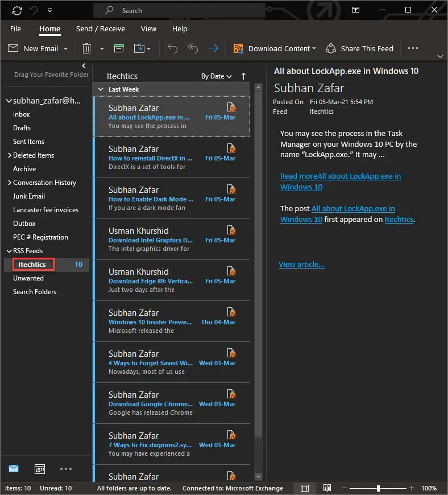Open the ribbon more commands ellipsis
The height and width of the screenshot is (495, 448).
(x=413, y=48)
